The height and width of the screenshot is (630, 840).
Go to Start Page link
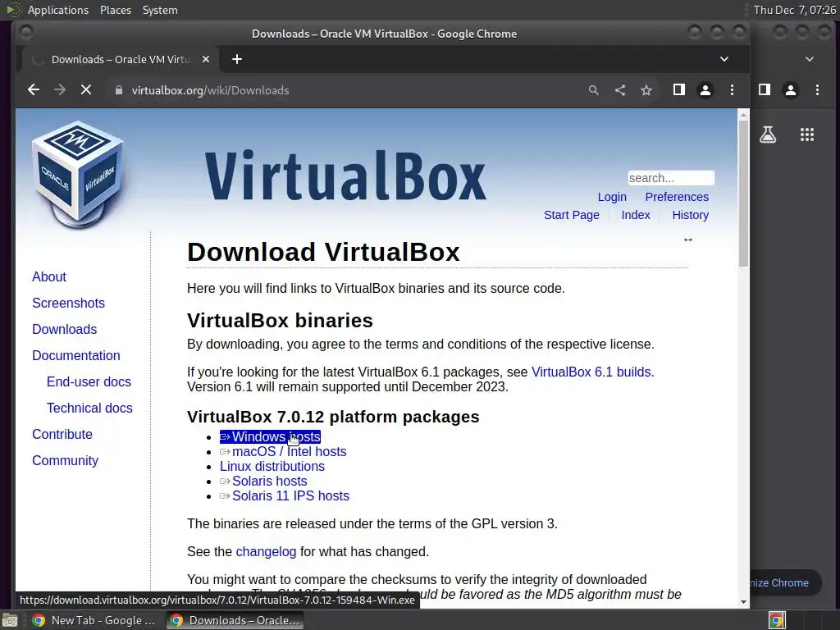click(x=572, y=216)
